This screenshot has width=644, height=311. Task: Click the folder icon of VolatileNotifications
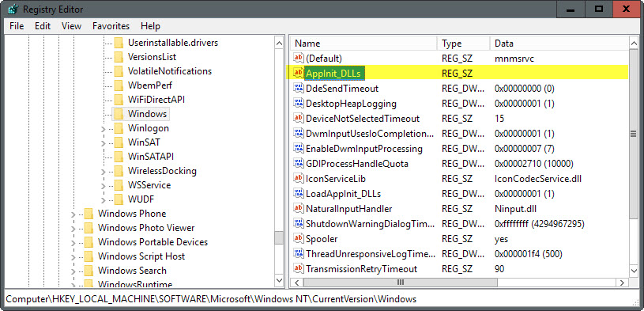pos(119,71)
